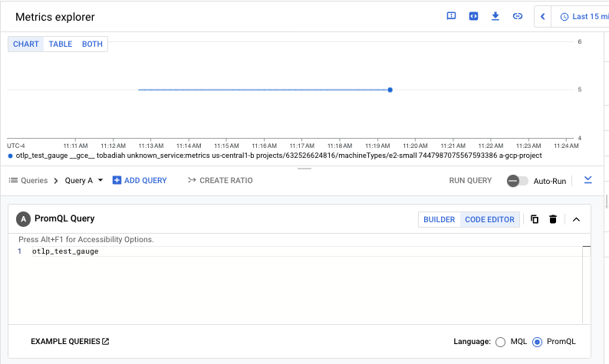Switch to the TABLE view tab
The width and height of the screenshot is (609, 364).
coord(61,44)
